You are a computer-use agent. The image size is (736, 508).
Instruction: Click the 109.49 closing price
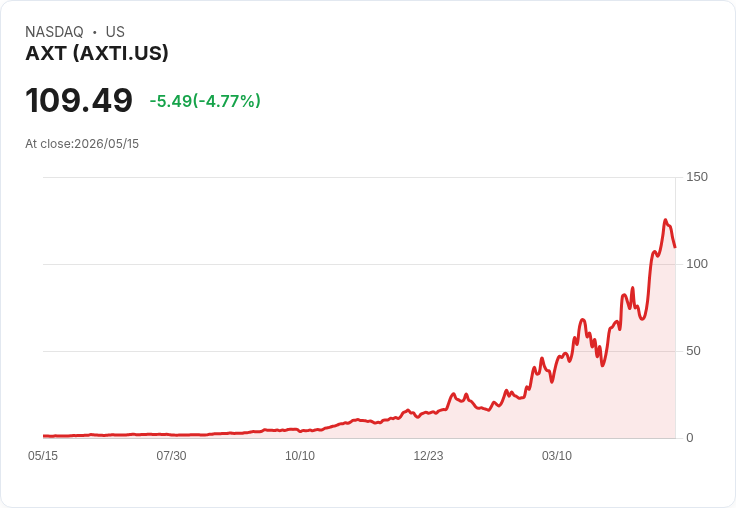coord(79,100)
